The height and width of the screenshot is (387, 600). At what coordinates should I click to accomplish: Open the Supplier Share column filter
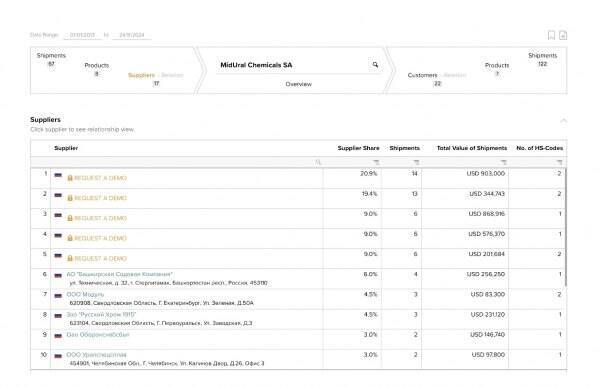click(376, 162)
